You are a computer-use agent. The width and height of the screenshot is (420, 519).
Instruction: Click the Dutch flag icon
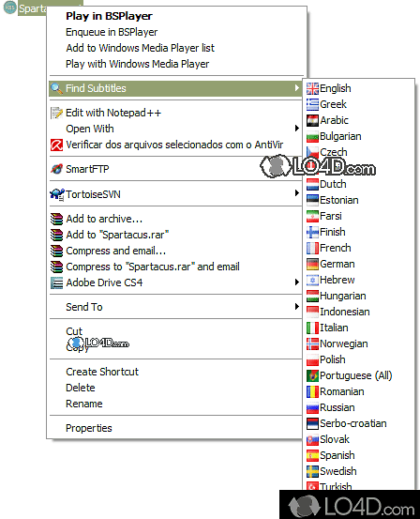[x=312, y=184]
